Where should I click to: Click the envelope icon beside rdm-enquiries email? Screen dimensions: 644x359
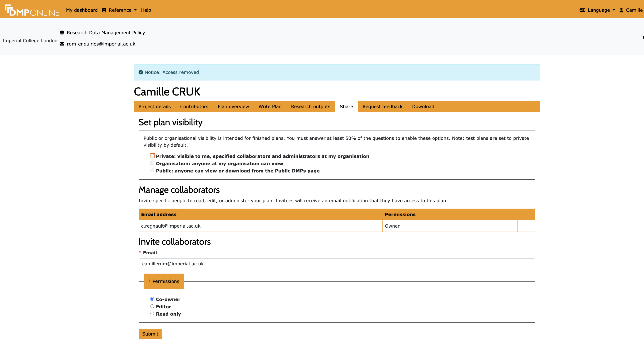(62, 44)
